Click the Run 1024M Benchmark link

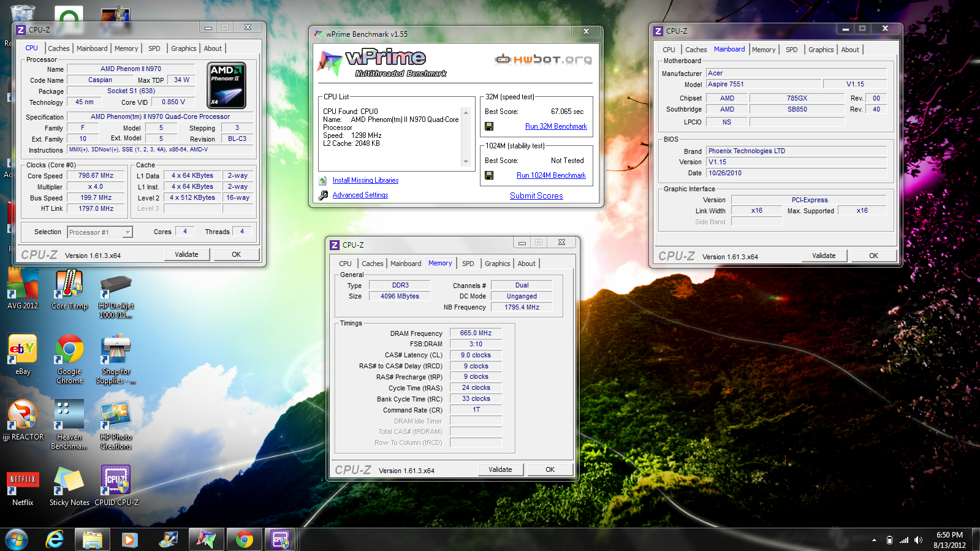point(551,175)
